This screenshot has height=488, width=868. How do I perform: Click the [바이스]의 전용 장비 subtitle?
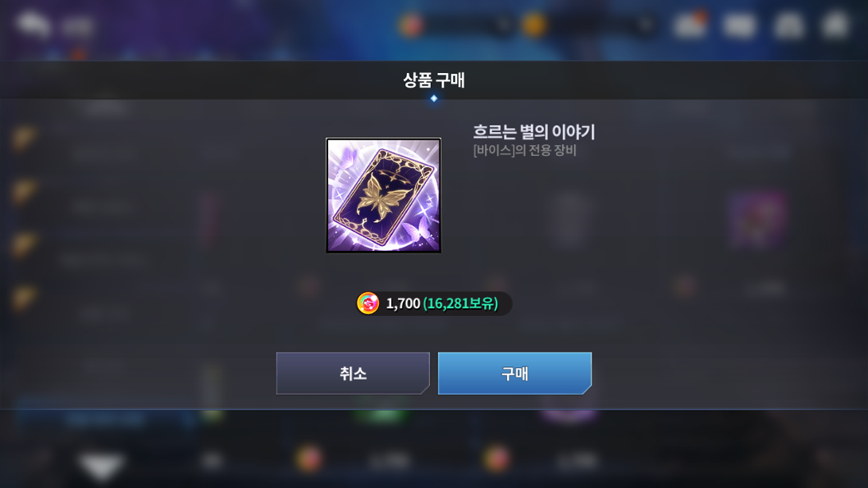(524, 150)
